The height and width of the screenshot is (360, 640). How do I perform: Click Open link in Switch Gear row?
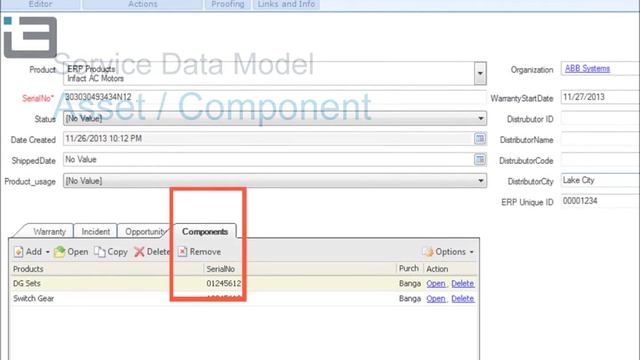point(436,299)
